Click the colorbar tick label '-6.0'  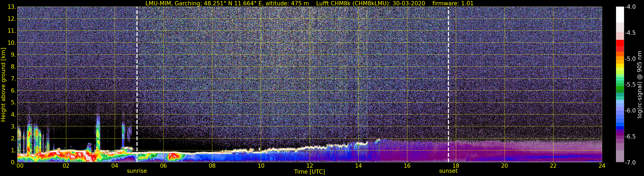click(x=630, y=111)
